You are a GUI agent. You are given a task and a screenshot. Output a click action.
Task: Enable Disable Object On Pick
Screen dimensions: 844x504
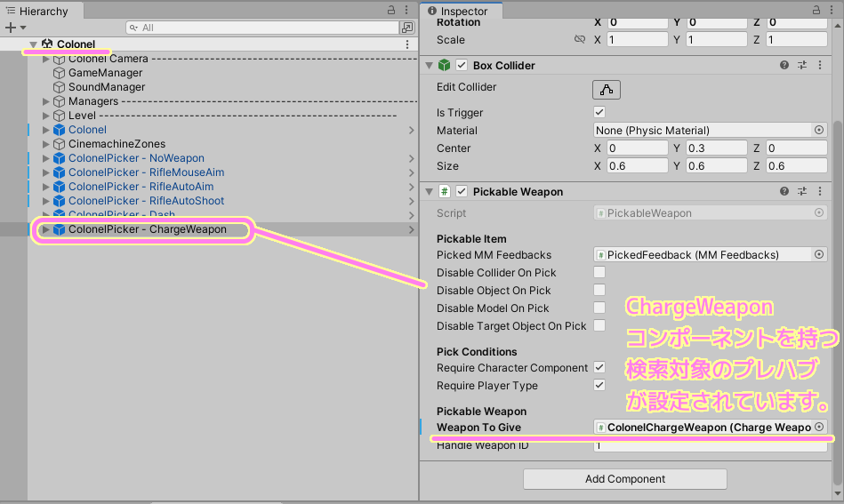(599, 290)
